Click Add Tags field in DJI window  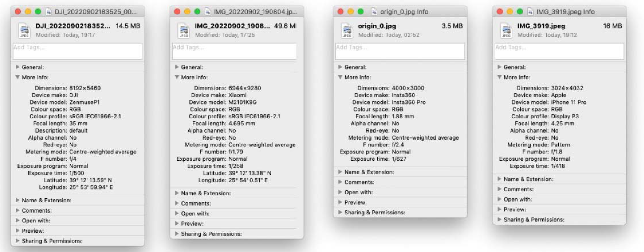click(x=77, y=51)
